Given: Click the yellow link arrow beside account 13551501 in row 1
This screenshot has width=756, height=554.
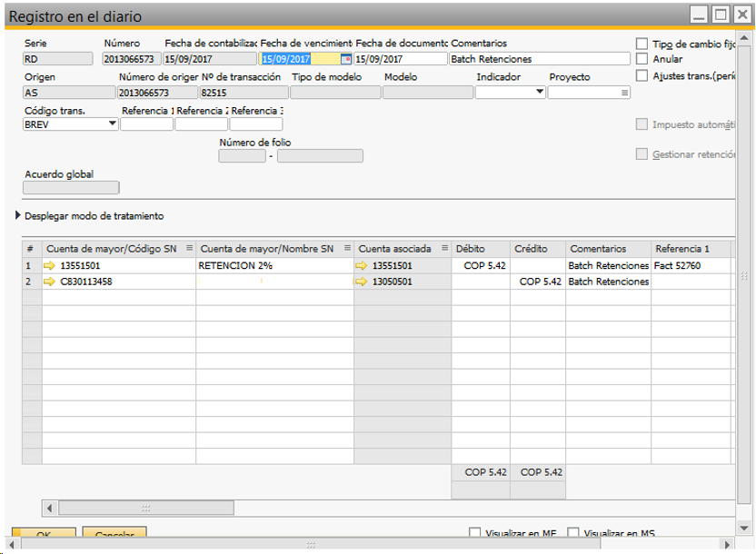Looking at the screenshot, I should [x=50, y=266].
